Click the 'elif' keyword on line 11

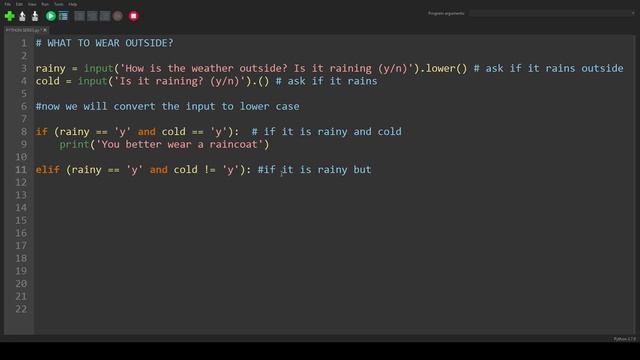(47, 169)
